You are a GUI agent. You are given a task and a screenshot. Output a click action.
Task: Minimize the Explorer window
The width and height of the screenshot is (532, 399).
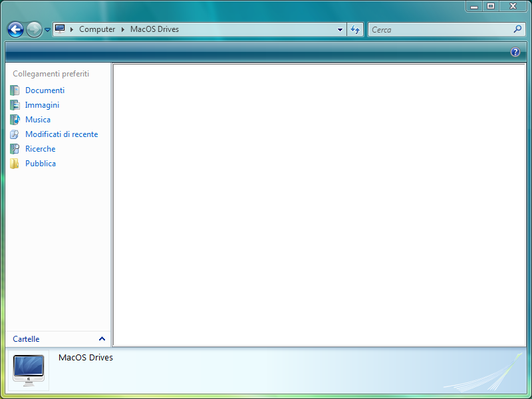click(474, 7)
